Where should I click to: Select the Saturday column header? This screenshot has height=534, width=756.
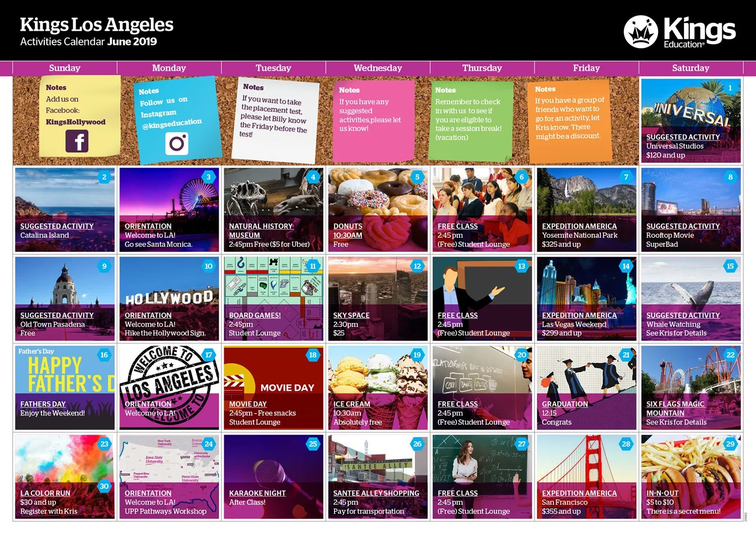click(x=690, y=68)
